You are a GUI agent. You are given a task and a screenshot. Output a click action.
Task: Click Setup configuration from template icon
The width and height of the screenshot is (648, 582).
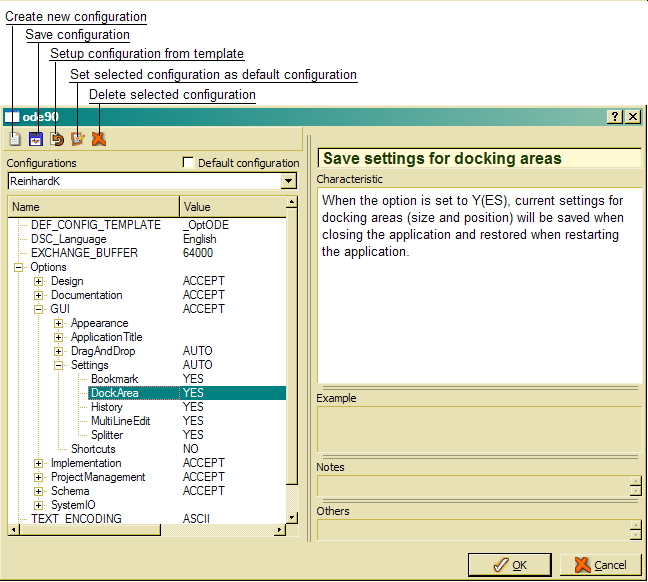click(x=57, y=139)
